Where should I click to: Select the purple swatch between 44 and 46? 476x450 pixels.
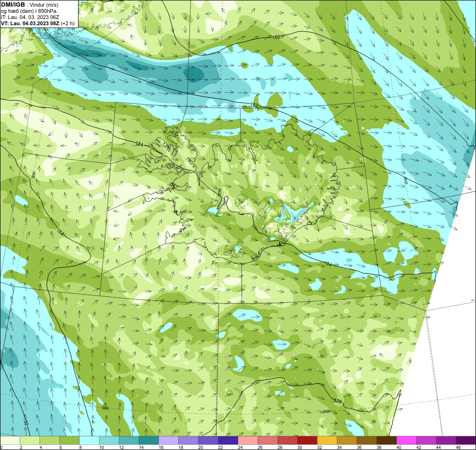click(446, 440)
